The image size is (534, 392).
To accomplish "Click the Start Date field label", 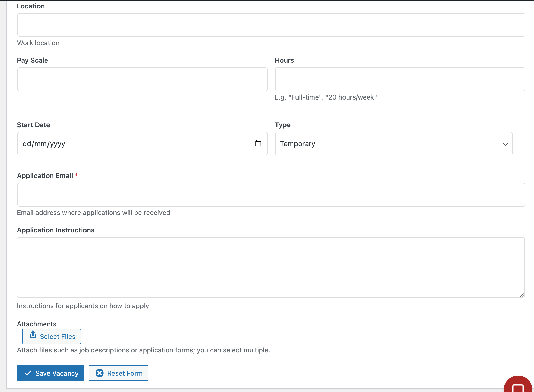I will pyautogui.click(x=33, y=125).
